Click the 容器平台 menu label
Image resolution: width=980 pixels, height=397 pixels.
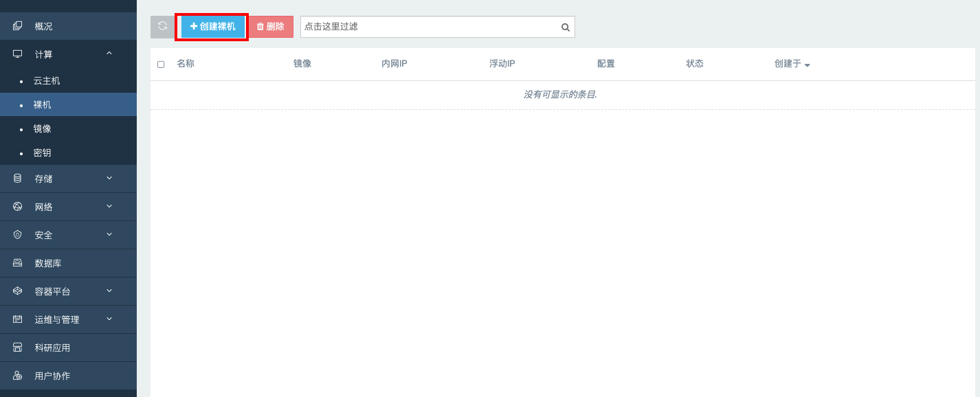53,292
